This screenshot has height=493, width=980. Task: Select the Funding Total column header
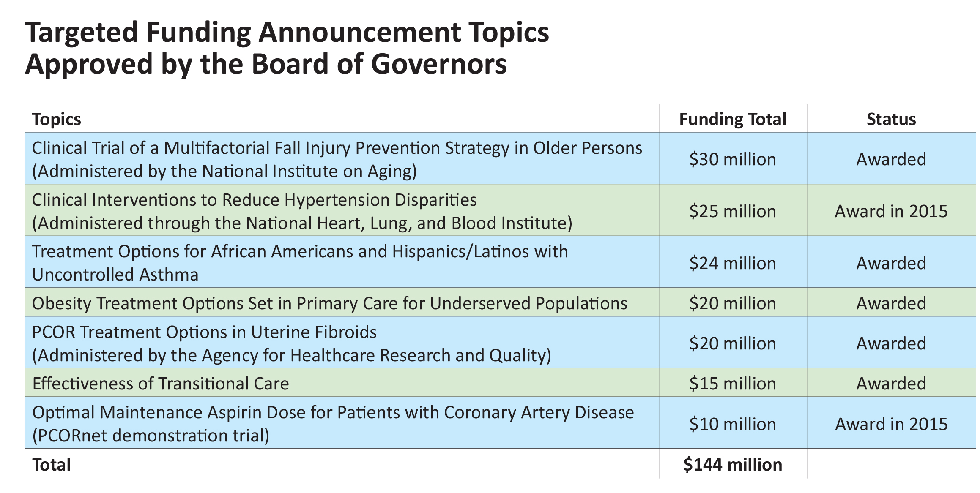click(x=732, y=119)
